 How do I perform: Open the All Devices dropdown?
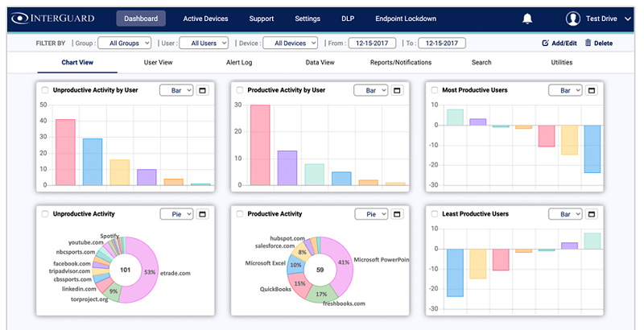[291, 43]
